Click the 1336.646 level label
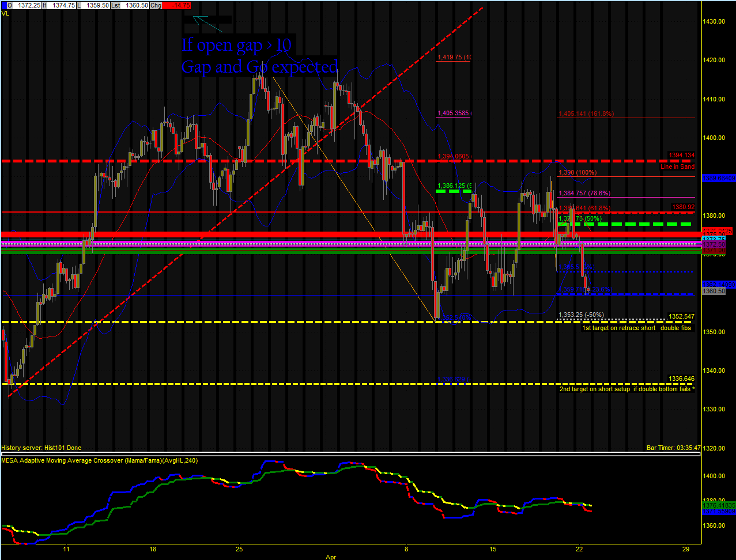The image size is (736, 560). tap(681, 379)
